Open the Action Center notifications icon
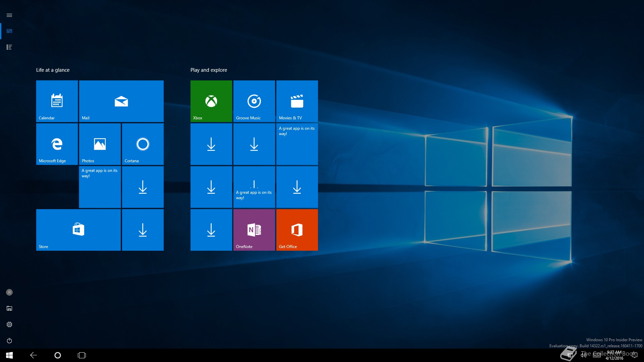The width and height of the screenshot is (644, 362). click(634, 355)
